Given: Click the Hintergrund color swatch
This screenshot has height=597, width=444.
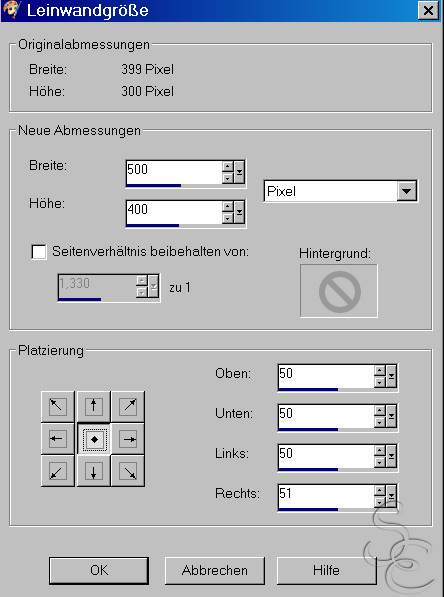Looking at the screenshot, I should click(x=339, y=291).
